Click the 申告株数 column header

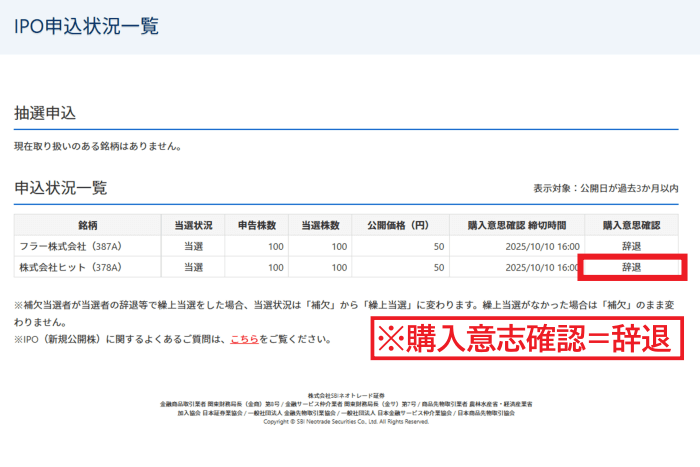click(257, 225)
